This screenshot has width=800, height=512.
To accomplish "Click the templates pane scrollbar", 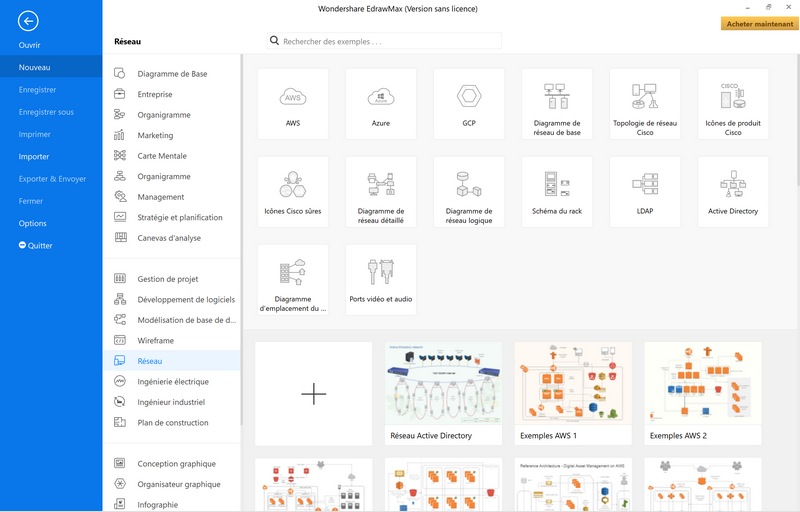I will [x=798, y=120].
